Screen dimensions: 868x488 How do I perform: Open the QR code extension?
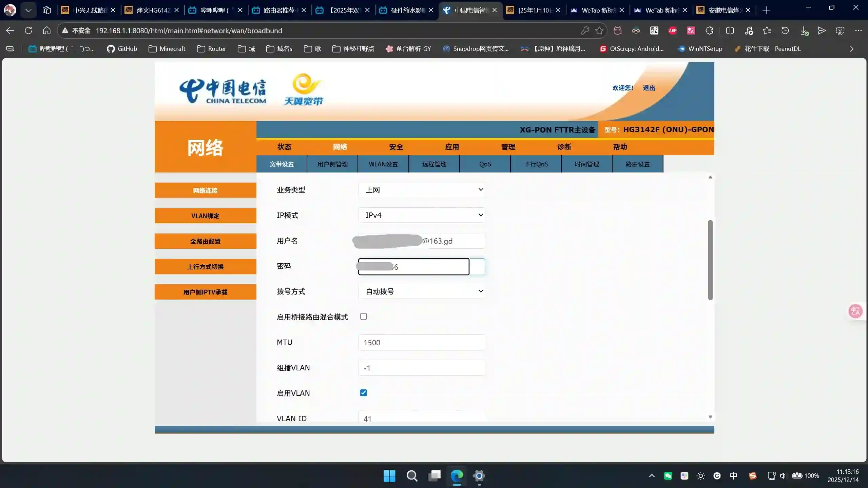coord(654,30)
